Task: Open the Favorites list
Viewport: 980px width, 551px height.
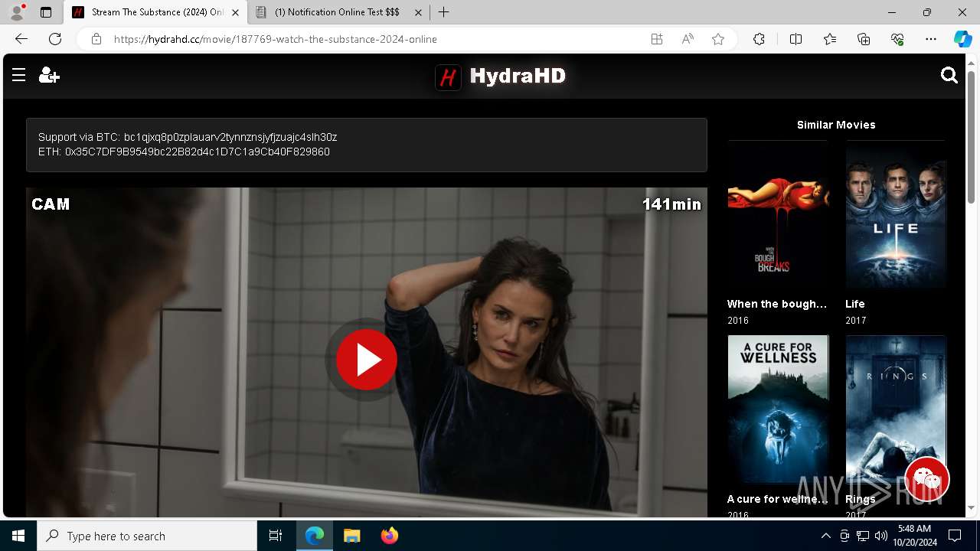Action: 830,39
